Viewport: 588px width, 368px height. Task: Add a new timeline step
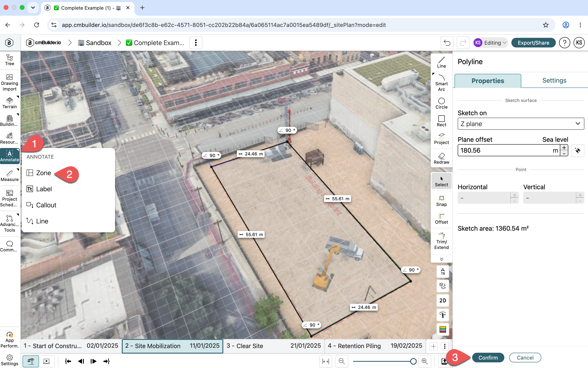(433, 346)
